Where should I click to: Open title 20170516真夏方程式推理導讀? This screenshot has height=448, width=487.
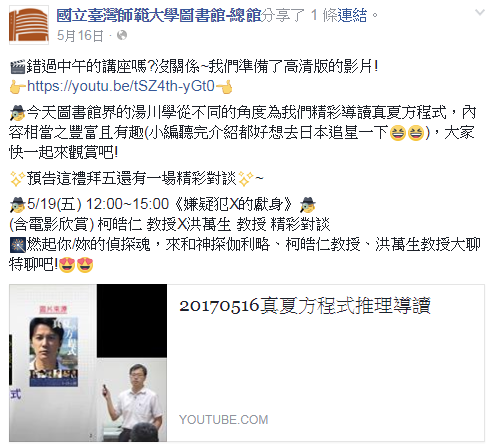pyautogui.click(x=305, y=306)
